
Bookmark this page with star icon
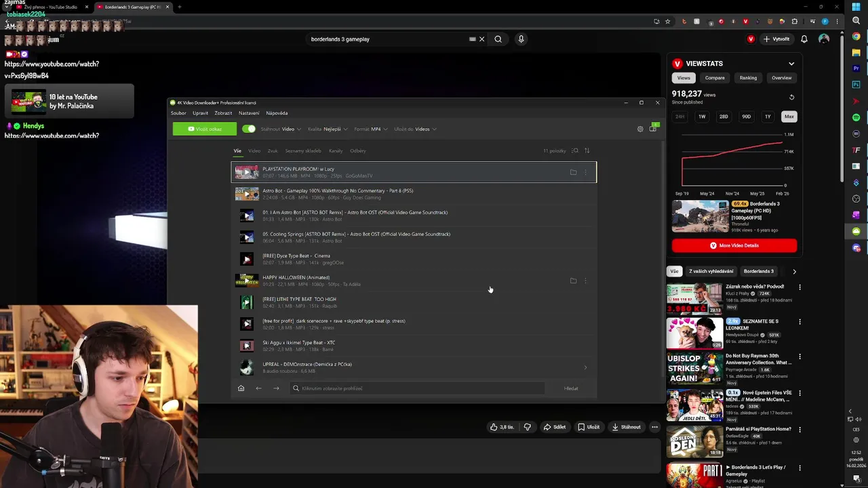[667, 22]
